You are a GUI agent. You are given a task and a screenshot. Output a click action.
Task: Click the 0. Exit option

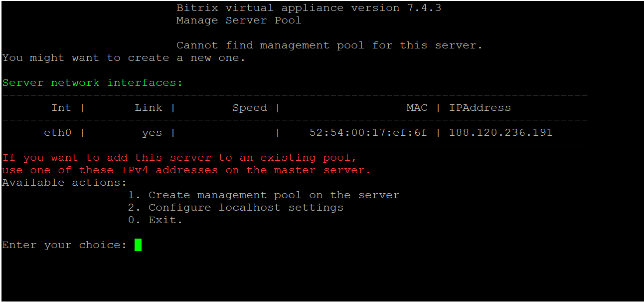pos(156,220)
